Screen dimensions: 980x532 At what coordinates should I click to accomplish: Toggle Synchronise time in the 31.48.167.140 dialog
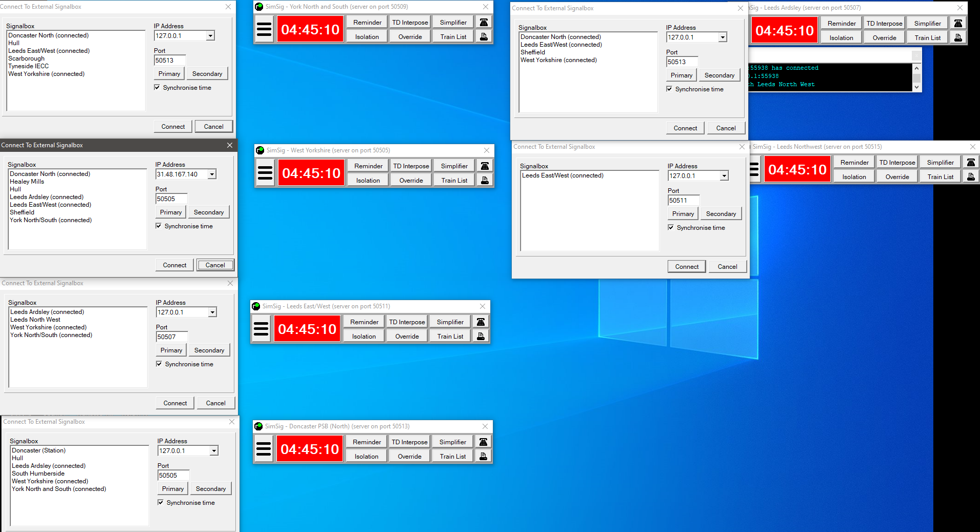[184, 226]
